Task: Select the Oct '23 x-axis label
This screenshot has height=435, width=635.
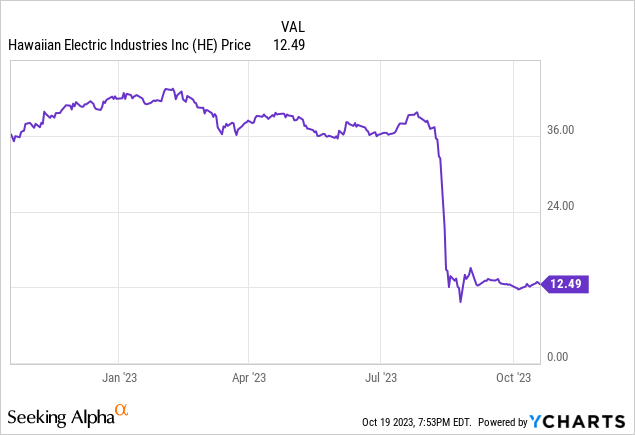Action: (x=512, y=377)
